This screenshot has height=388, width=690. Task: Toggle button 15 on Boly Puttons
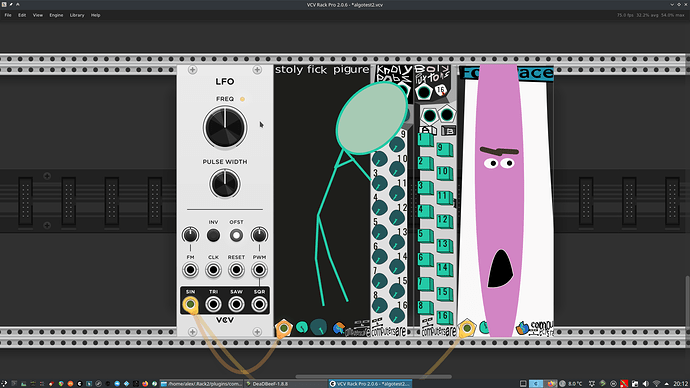444,293
